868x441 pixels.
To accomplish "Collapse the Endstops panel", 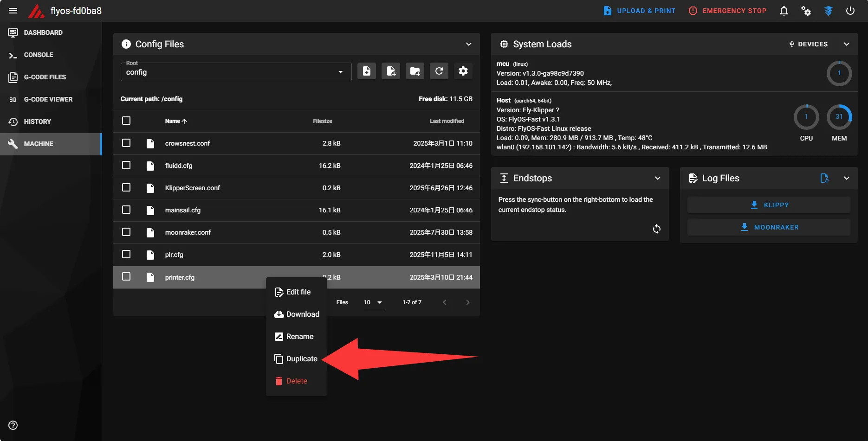I will coord(657,178).
